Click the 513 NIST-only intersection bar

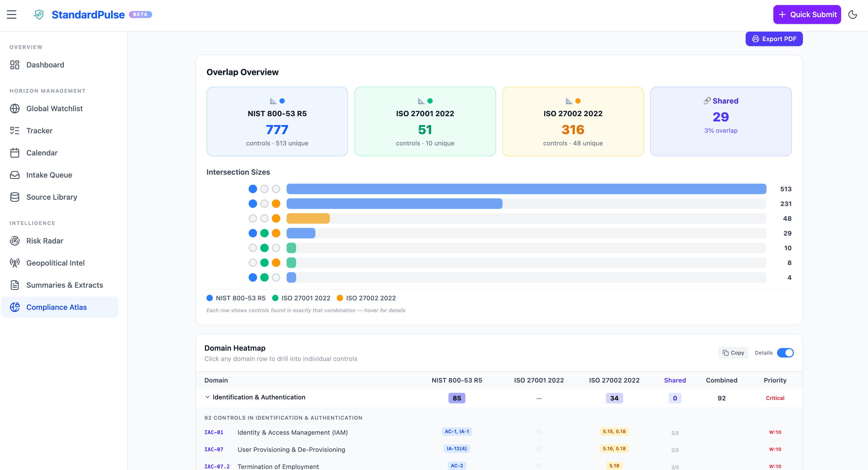click(x=526, y=189)
